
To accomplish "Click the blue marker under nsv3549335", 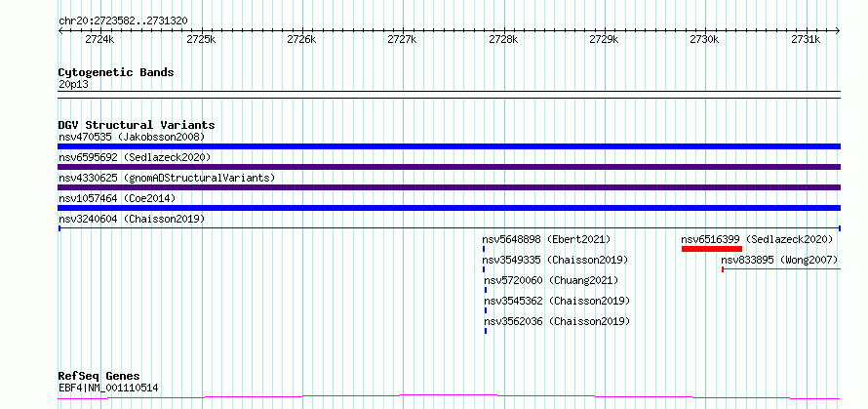I will pyautogui.click(x=484, y=269).
